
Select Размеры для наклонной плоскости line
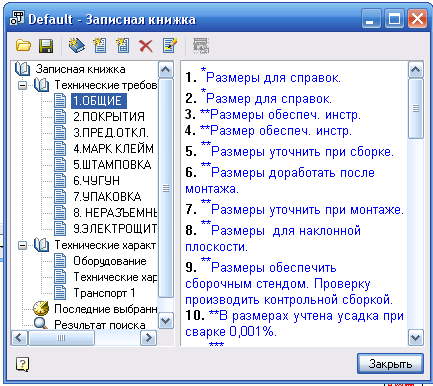coord(273,238)
